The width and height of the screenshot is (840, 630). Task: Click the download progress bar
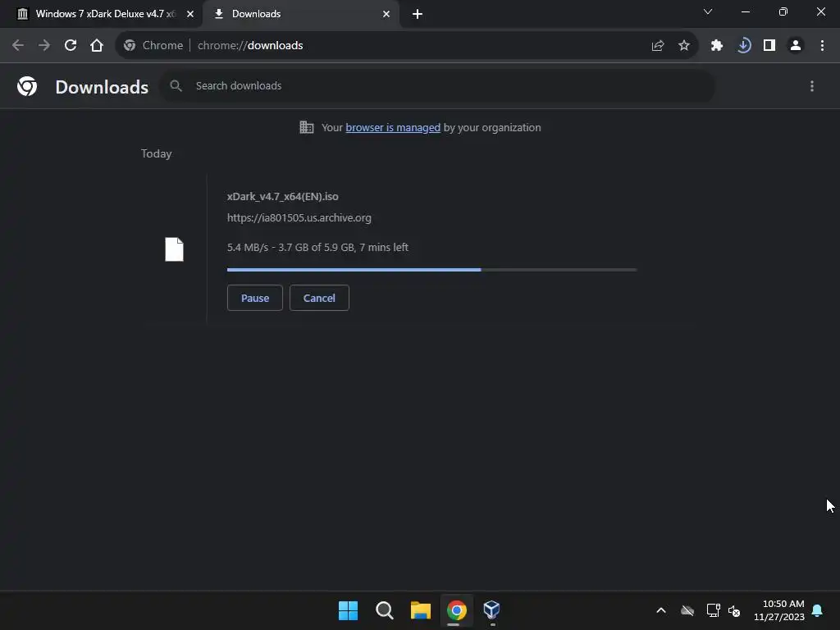[431, 270]
